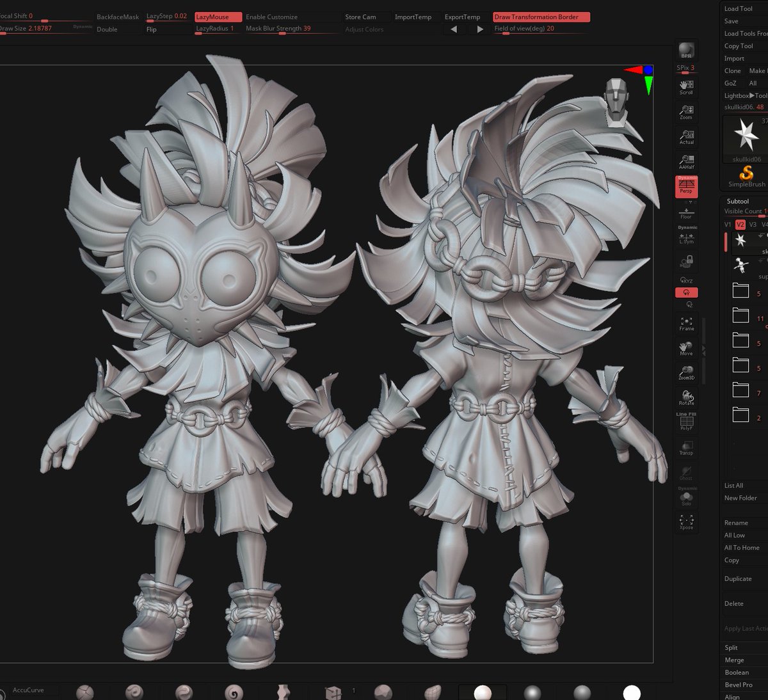Switch to subtool visibility set V2
The height and width of the screenshot is (700, 768).
[740, 225]
